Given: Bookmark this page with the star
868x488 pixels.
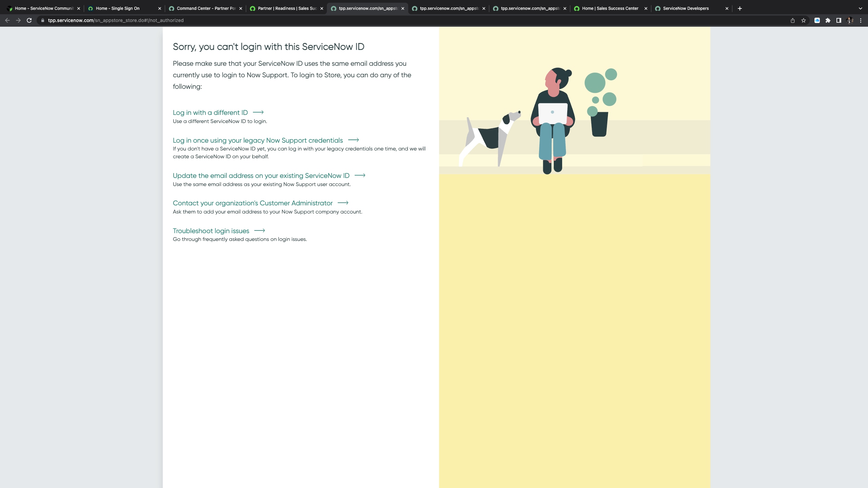Looking at the screenshot, I should [804, 20].
